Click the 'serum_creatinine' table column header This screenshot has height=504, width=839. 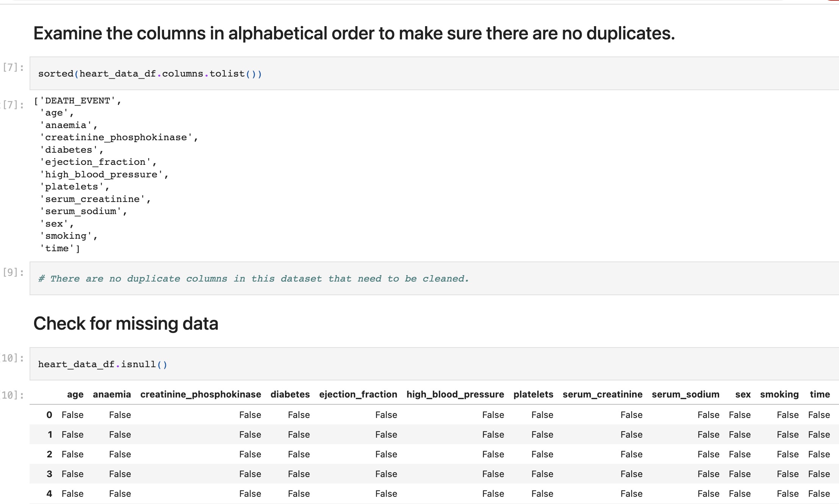tap(603, 394)
